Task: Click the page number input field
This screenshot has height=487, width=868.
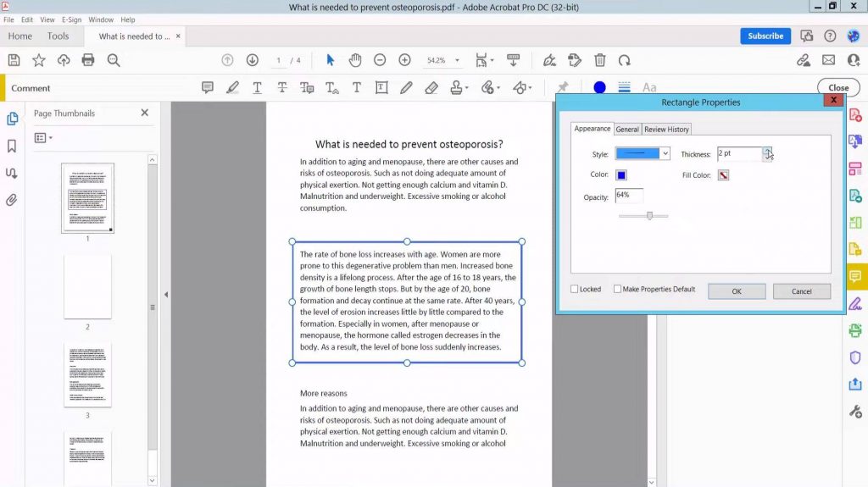Action: 278,60
